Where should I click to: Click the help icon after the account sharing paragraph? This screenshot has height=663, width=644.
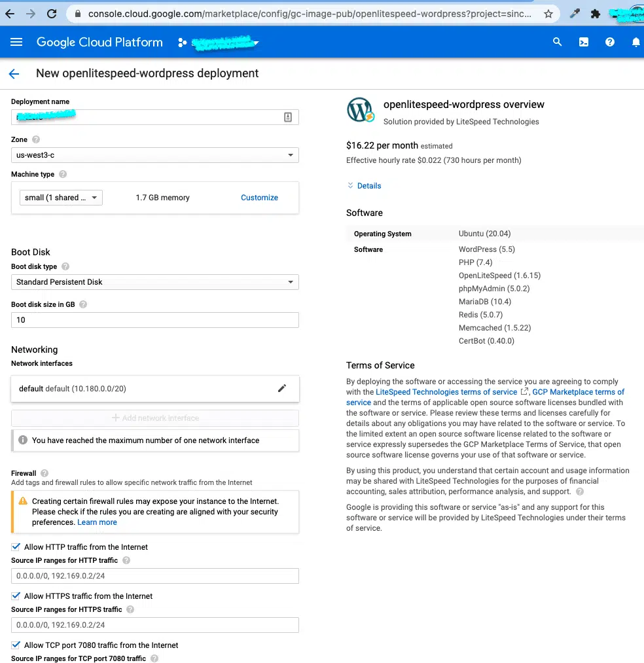pyautogui.click(x=580, y=492)
